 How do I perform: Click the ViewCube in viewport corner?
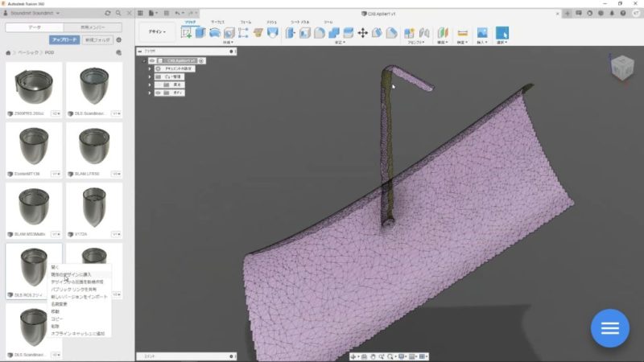click(x=621, y=67)
